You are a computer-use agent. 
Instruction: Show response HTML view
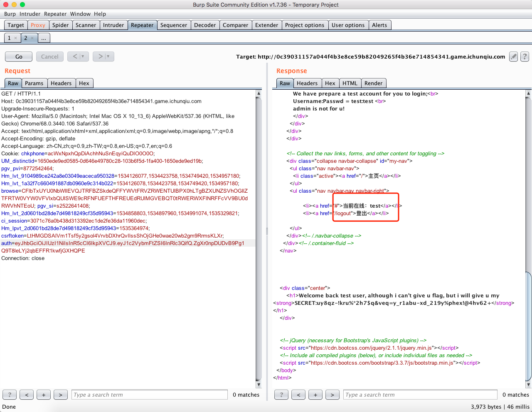350,83
